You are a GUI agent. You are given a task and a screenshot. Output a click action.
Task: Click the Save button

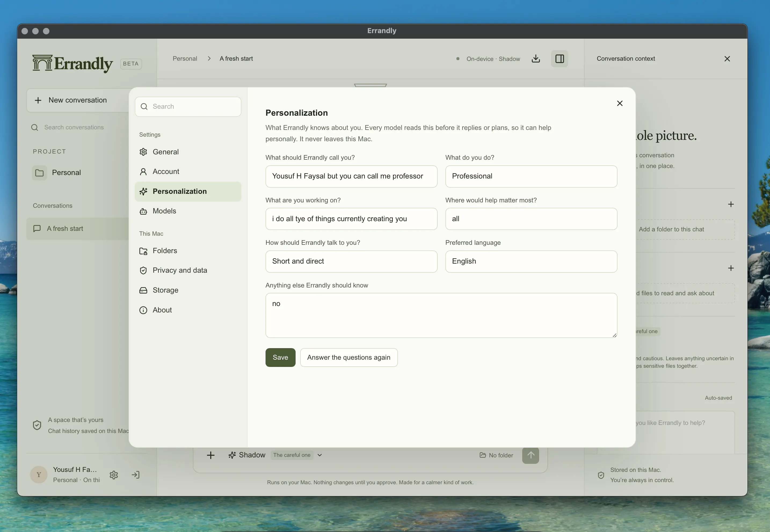point(280,357)
